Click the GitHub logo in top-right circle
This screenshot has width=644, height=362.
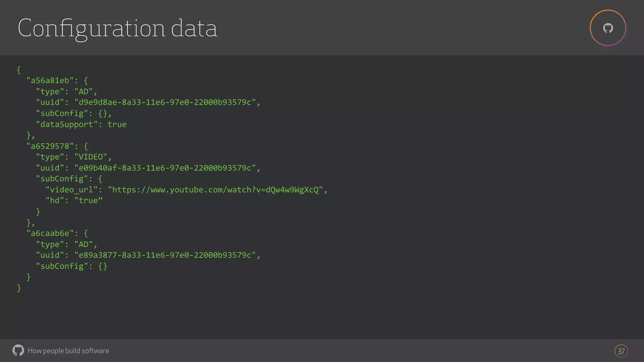[608, 28]
